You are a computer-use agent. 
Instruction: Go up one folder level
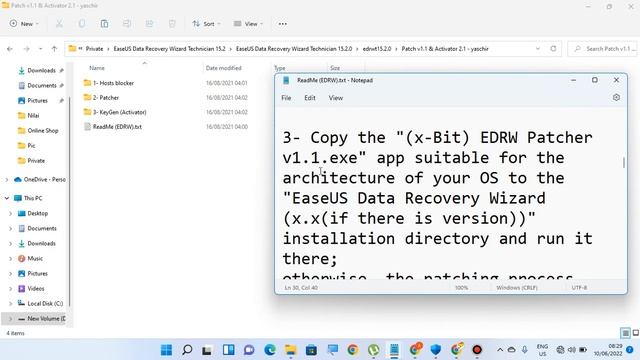(54, 49)
